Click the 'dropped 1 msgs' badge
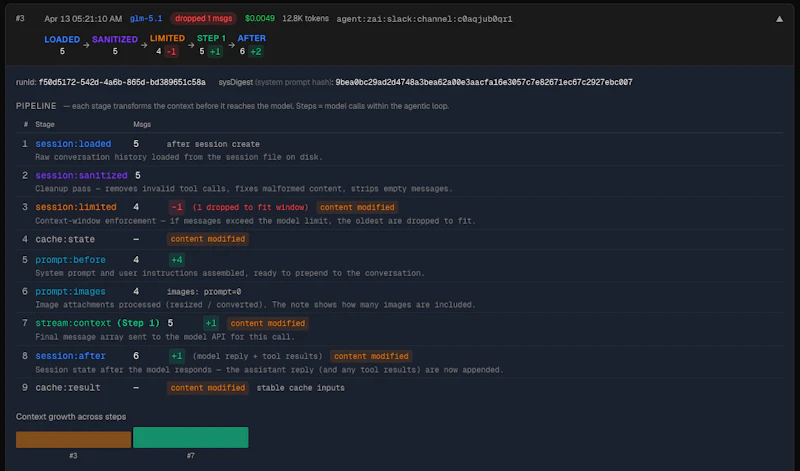The image size is (800, 471). click(x=203, y=18)
